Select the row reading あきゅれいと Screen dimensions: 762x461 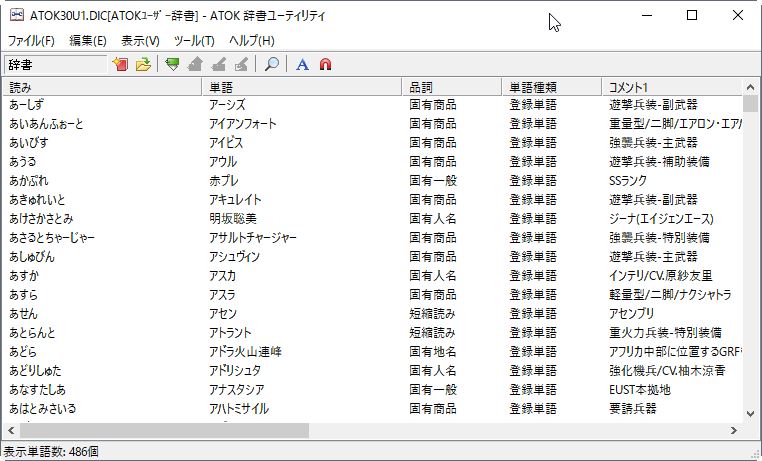[37, 199]
